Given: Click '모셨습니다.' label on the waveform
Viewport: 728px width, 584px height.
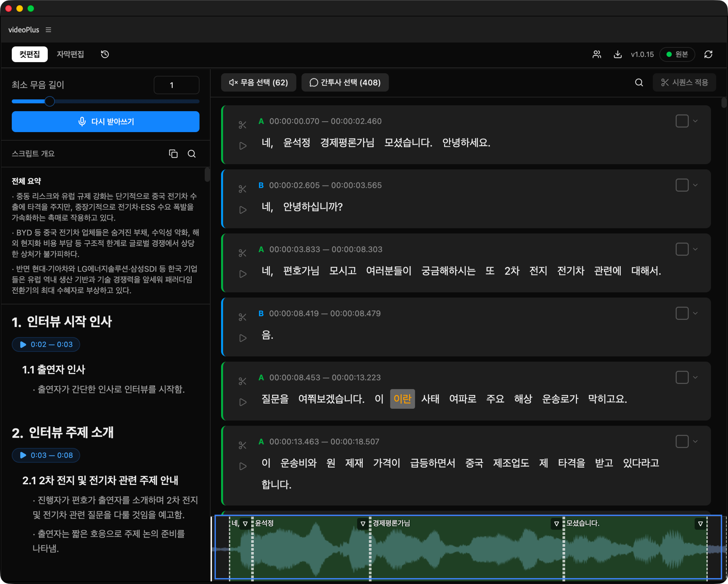Looking at the screenshot, I should 583,523.
